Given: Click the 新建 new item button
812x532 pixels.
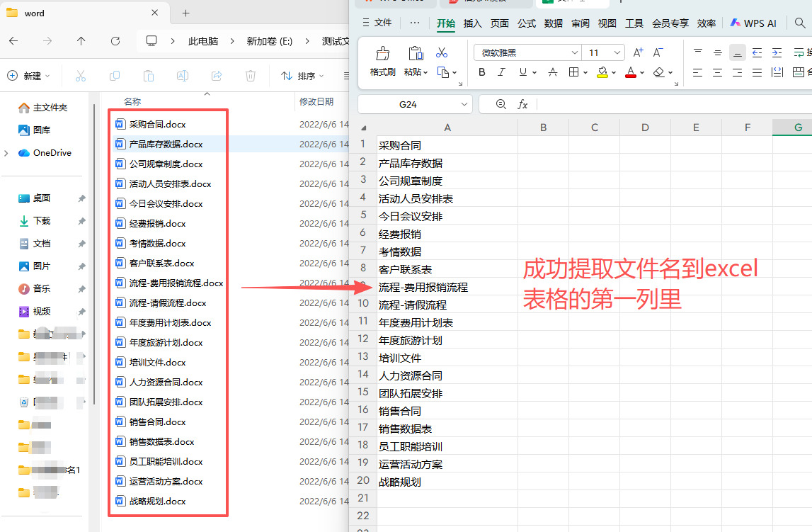Looking at the screenshot, I should click(x=28, y=76).
